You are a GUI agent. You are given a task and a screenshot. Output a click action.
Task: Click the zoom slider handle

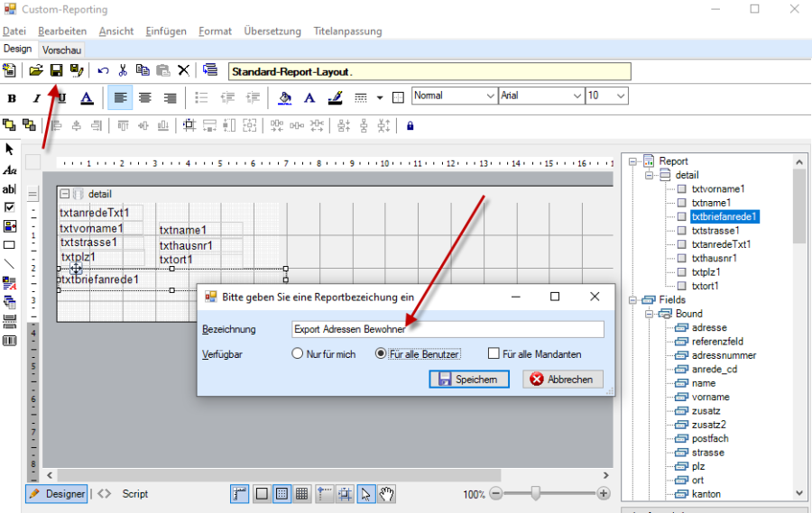click(x=536, y=493)
